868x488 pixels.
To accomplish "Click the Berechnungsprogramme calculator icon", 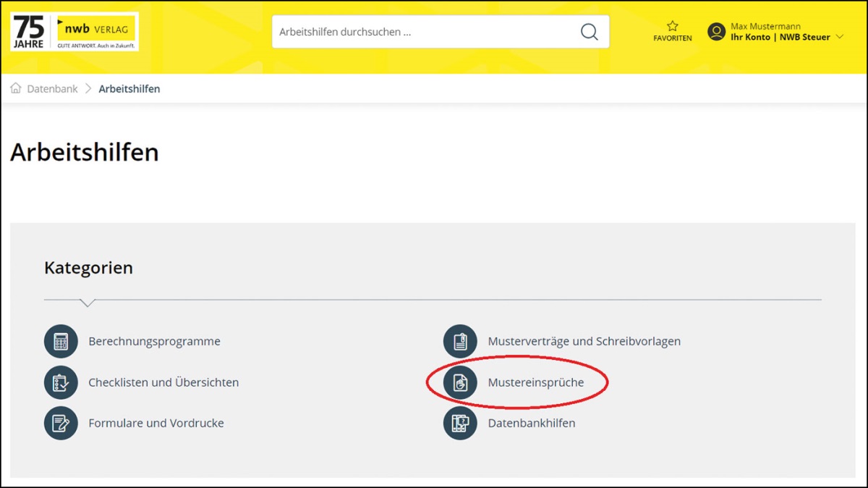I will [x=61, y=341].
